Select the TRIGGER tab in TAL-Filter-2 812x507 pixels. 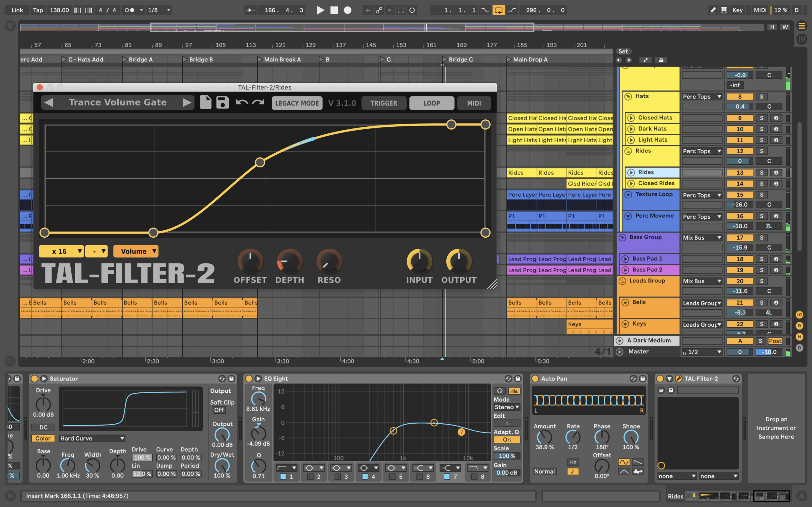[383, 103]
